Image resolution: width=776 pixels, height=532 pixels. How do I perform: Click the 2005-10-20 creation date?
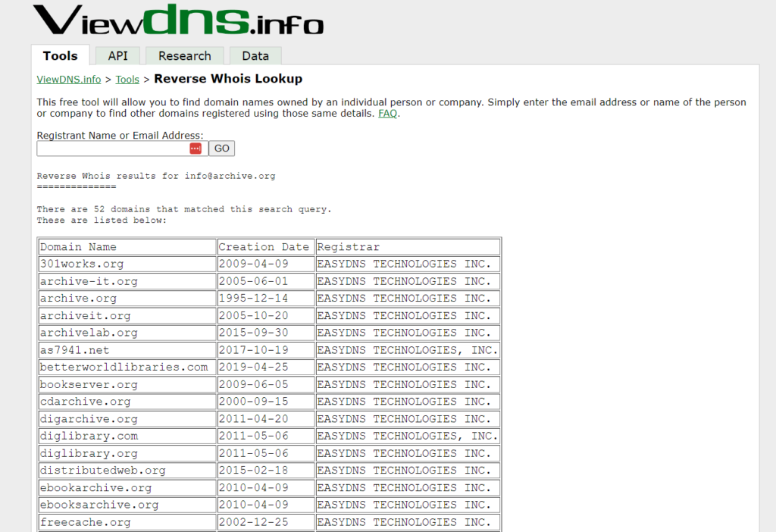pos(266,316)
